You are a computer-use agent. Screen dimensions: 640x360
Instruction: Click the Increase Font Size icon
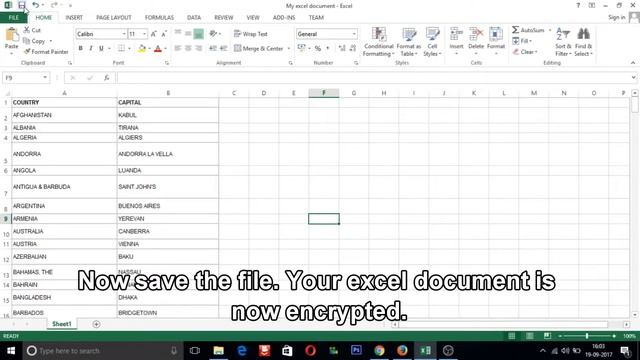point(153,34)
